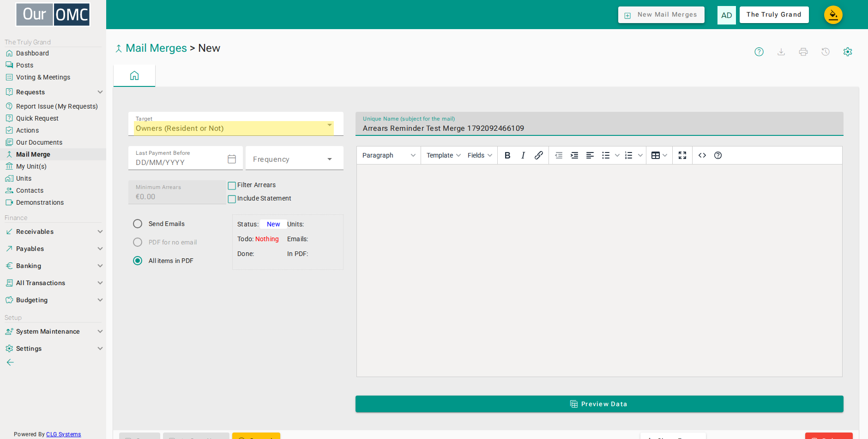Open Fields dropdown in editor

(480, 155)
